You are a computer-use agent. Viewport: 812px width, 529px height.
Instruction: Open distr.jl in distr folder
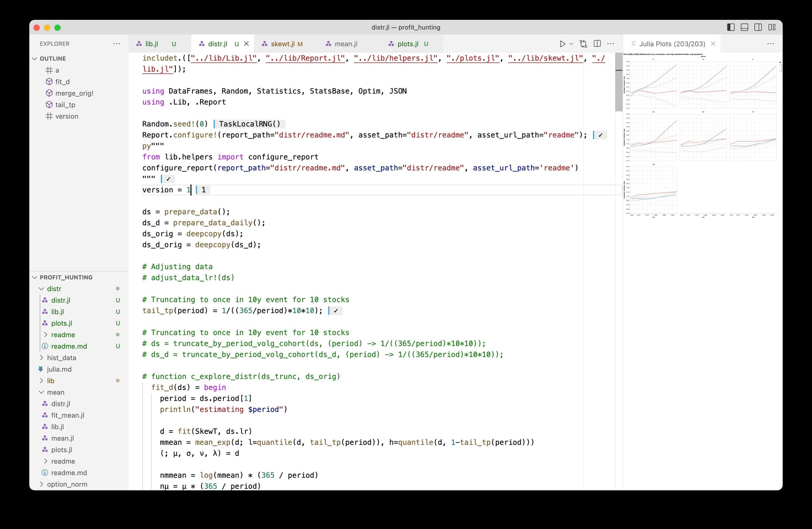[x=79, y=300]
